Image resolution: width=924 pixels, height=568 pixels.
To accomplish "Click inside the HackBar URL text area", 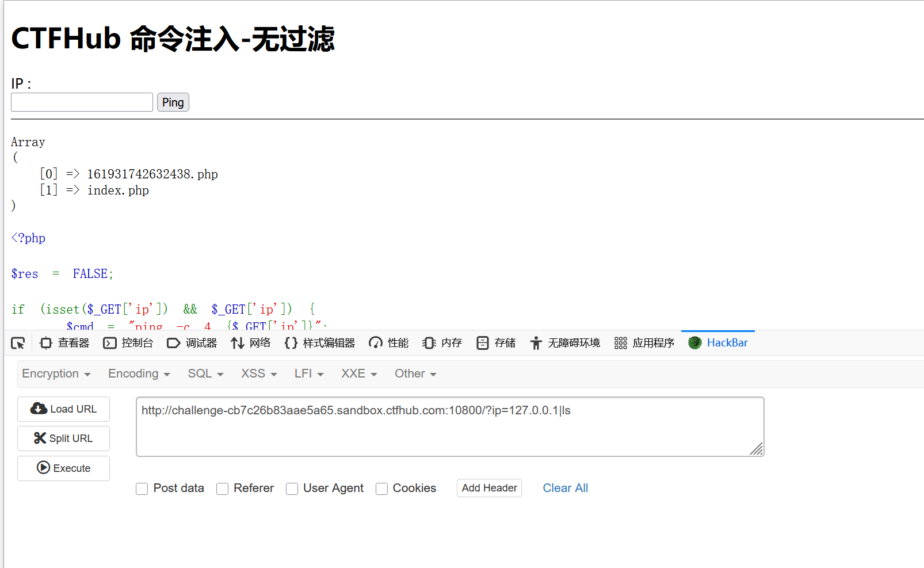I will (450, 426).
